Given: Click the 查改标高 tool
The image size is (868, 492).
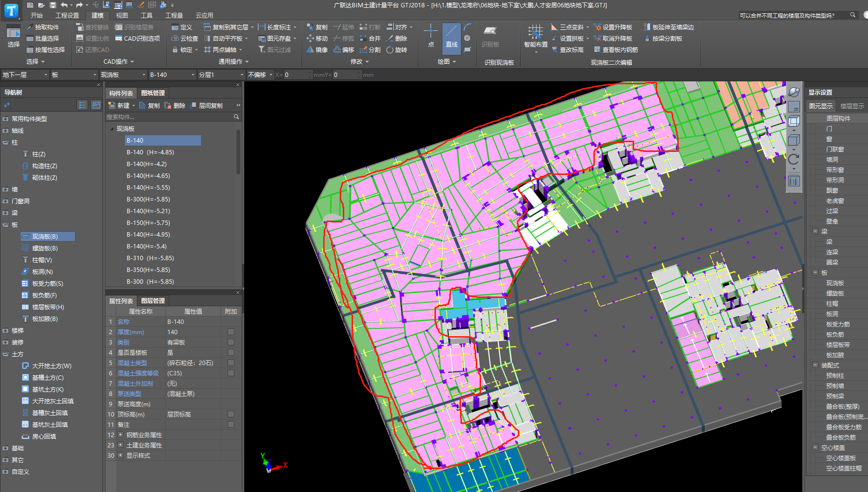Looking at the screenshot, I should tap(567, 49).
